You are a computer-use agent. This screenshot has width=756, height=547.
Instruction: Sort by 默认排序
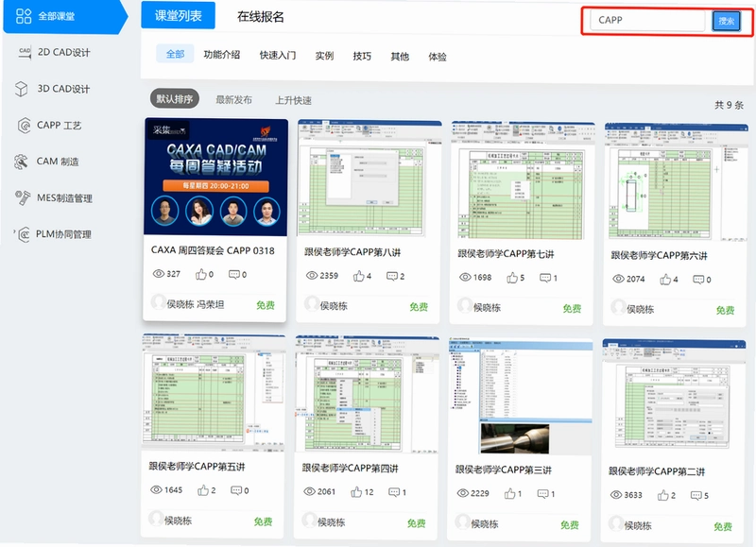(x=175, y=99)
